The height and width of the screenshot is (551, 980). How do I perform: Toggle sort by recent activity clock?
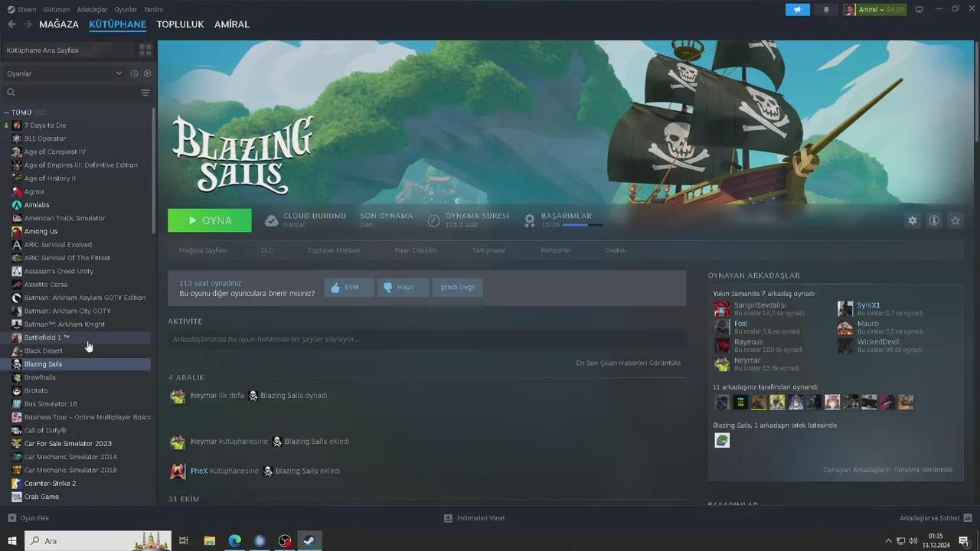coord(134,73)
